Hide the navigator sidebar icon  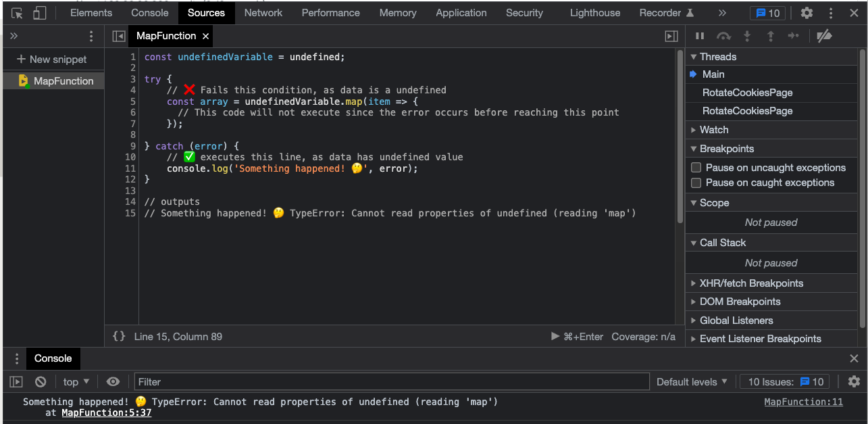pyautogui.click(x=119, y=36)
